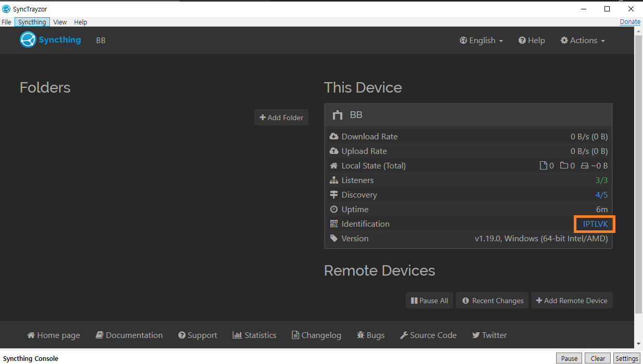
Task: Click the Listeners sitemap icon
Action: point(334,180)
